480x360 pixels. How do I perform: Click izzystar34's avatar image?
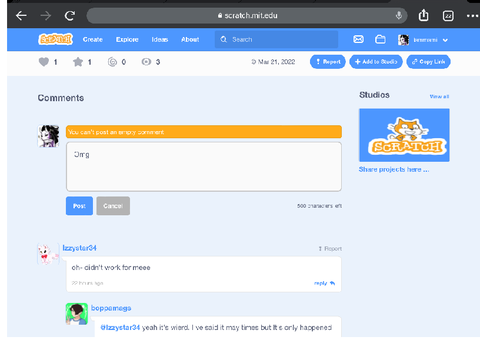(48, 254)
